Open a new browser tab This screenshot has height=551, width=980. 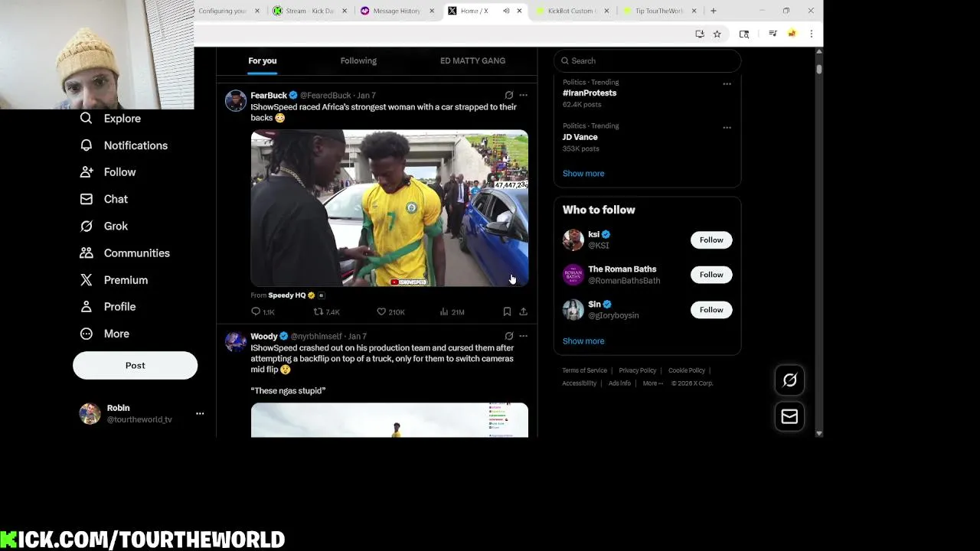point(713,11)
